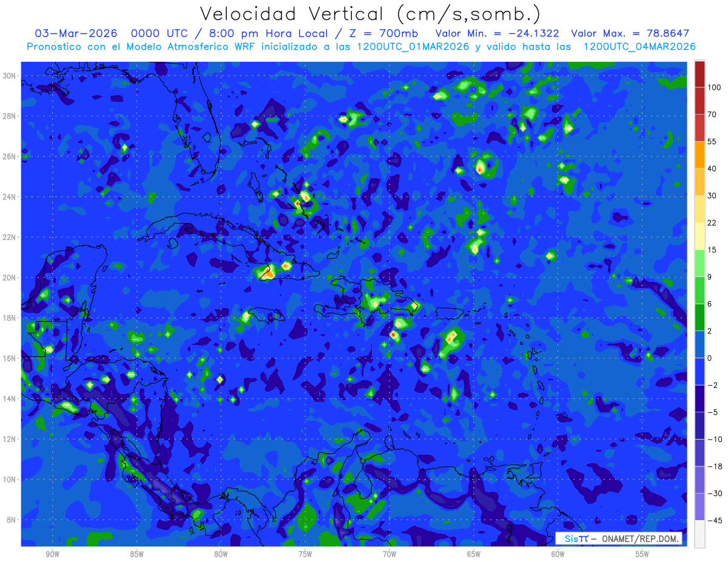The image size is (728, 562).
Task: Click the colorbar label "-30"
Action: click(x=714, y=493)
